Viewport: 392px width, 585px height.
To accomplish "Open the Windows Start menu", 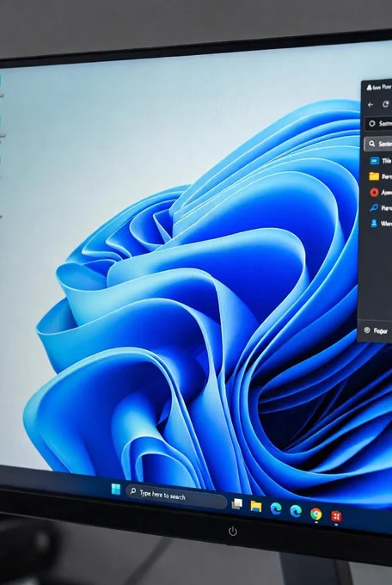I will coord(116,490).
